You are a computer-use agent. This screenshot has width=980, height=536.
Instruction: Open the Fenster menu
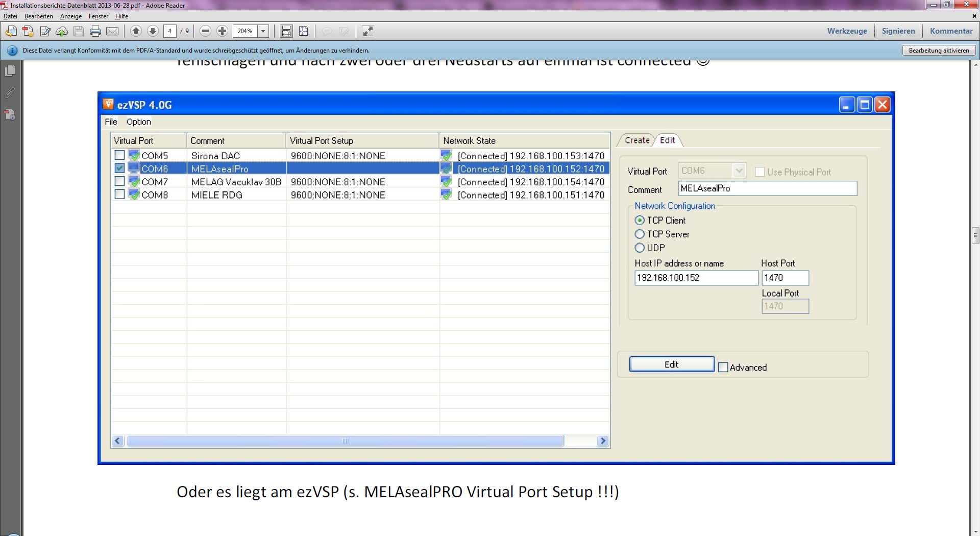[x=98, y=16]
